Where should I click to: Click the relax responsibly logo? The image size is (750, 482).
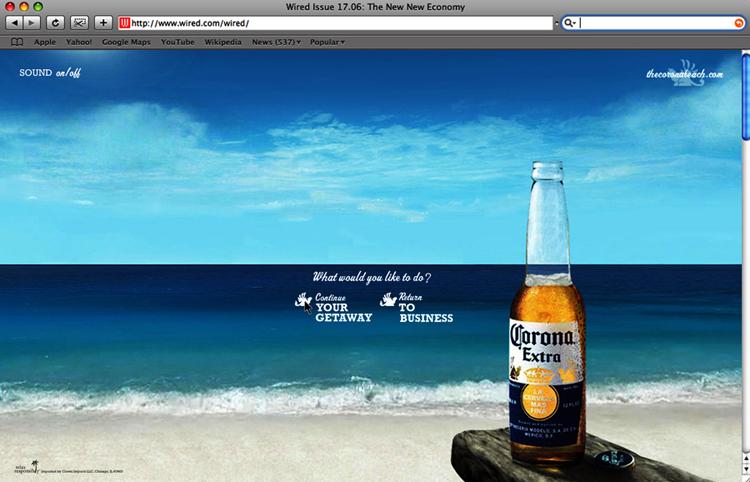tap(27, 467)
